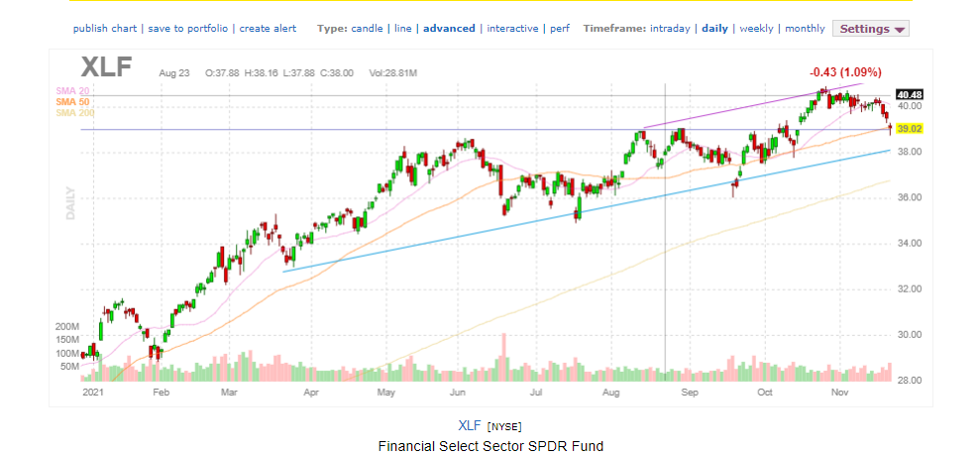
Task: Click the H:38.16 high value
Action: (x=262, y=73)
